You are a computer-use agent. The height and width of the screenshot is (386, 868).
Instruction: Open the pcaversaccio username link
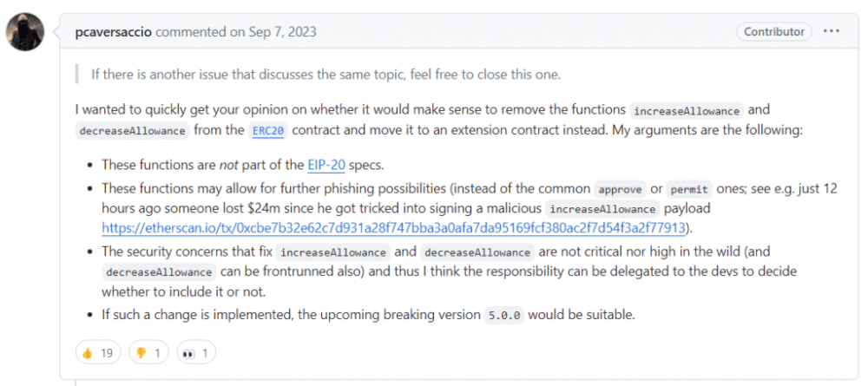[x=114, y=31]
